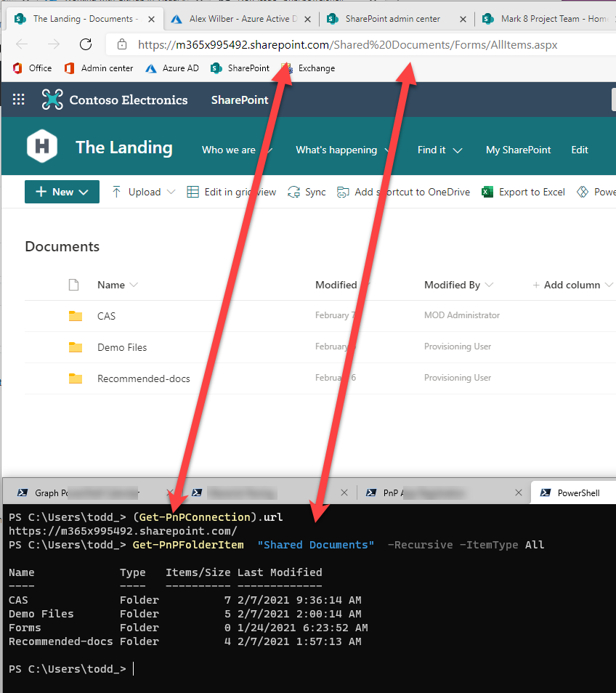Expand the Upload dropdown chevron
This screenshot has height=693, width=616.
tap(171, 192)
